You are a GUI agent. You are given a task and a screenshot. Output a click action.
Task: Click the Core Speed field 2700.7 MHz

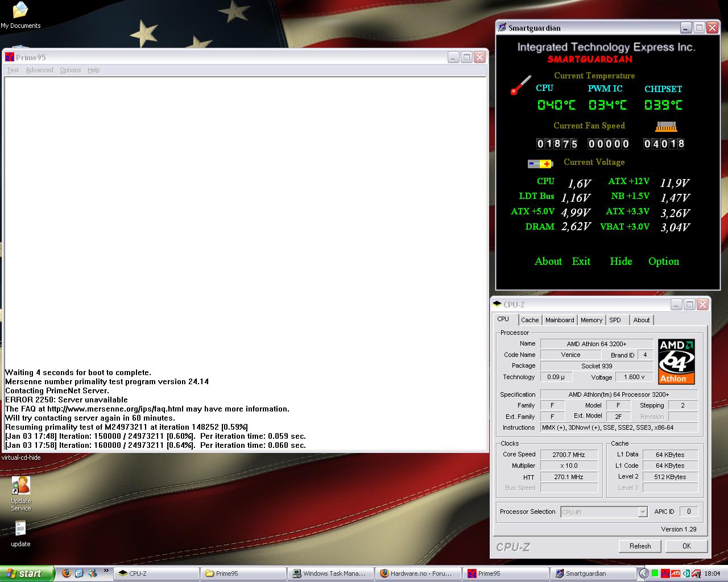pos(569,455)
